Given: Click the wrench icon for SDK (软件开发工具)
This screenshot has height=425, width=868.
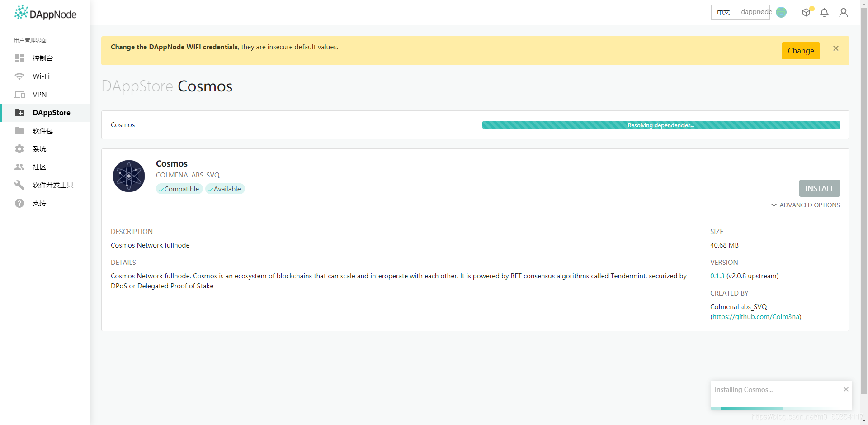Looking at the screenshot, I should coord(19,185).
